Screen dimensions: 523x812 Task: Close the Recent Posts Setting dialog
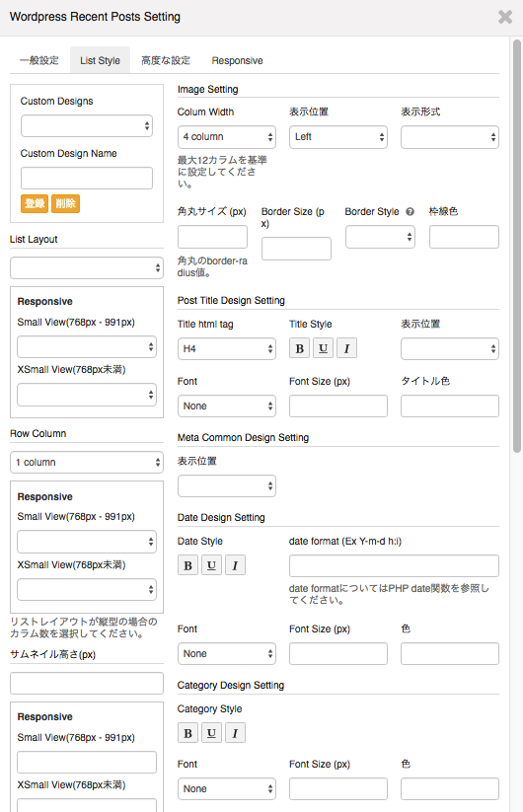tap(505, 17)
